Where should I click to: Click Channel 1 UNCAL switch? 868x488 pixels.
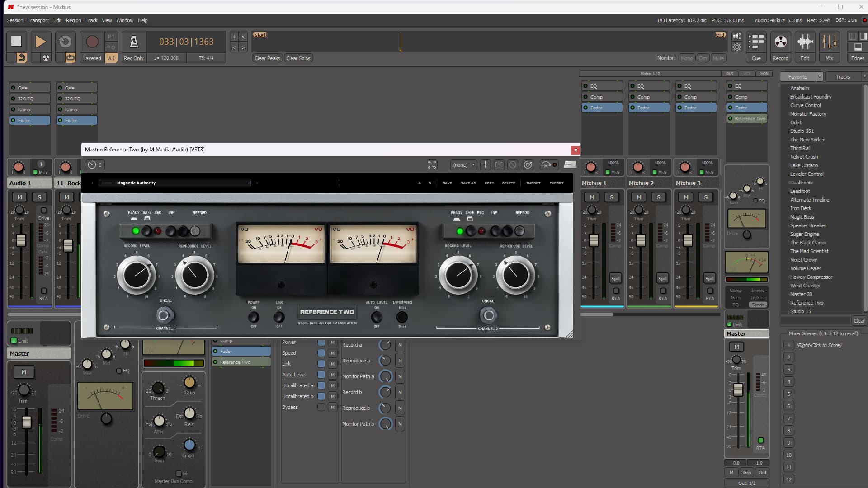click(164, 315)
